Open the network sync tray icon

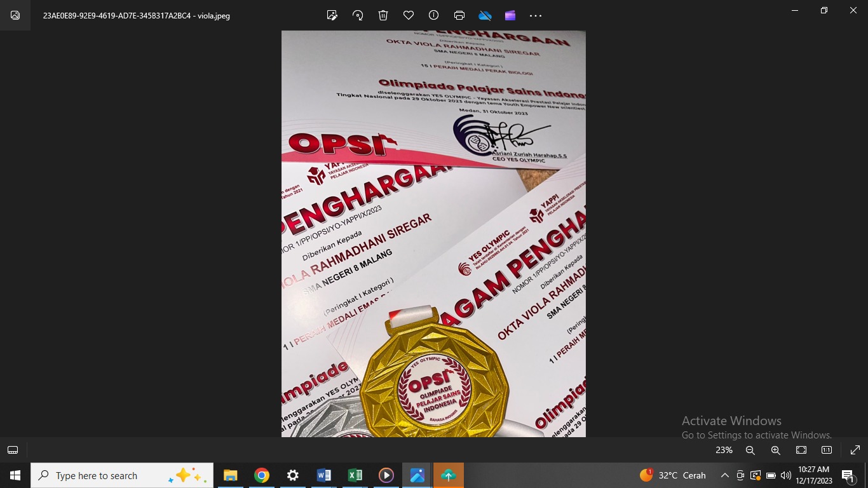coord(756,475)
